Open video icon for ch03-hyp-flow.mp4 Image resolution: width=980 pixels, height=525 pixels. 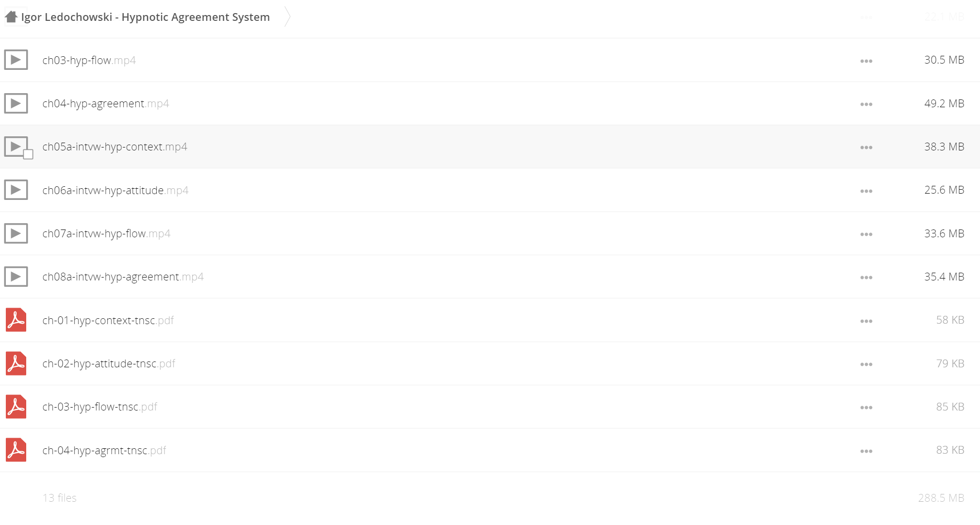pos(16,60)
